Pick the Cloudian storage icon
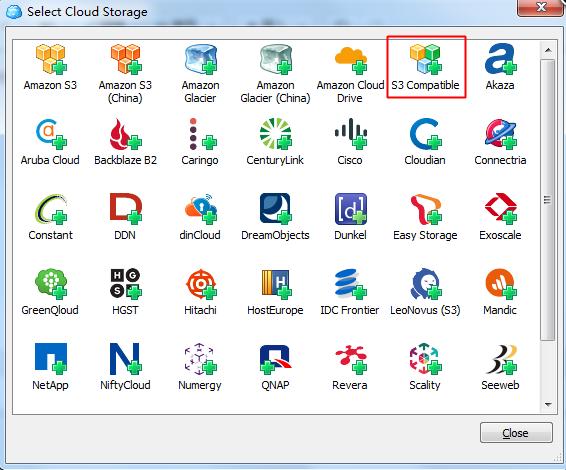 pos(426,134)
